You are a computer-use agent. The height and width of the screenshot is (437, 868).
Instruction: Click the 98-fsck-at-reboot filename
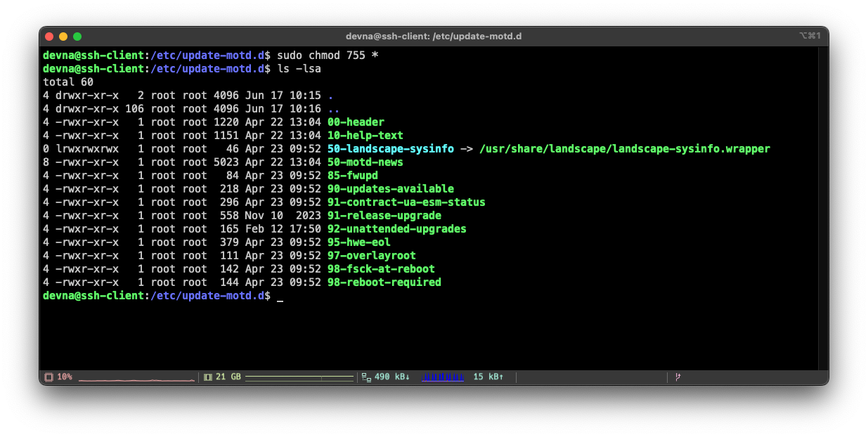tap(381, 269)
